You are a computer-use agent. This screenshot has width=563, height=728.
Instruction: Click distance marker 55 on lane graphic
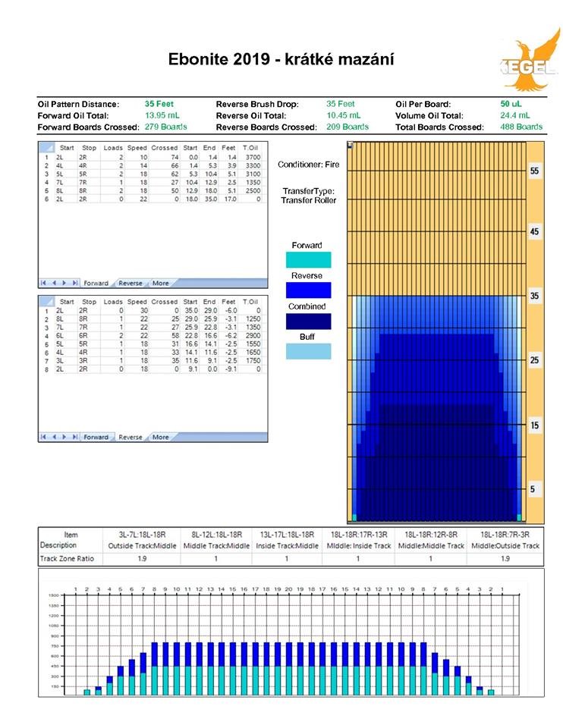pos(535,171)
